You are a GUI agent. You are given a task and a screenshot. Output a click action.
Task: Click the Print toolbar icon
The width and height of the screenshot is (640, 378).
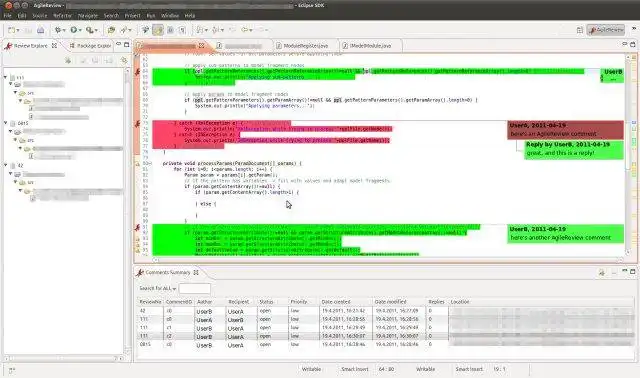point(40,30)
